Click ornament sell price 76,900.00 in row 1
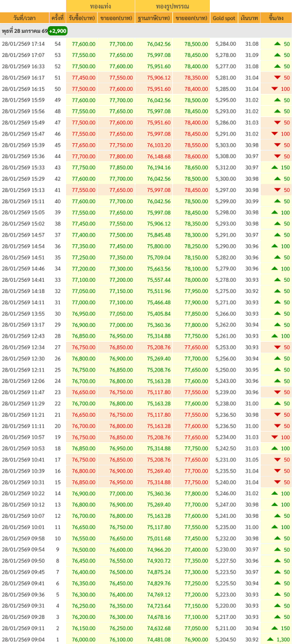Viewport: 292px width, 644px height. click(196, 639)
